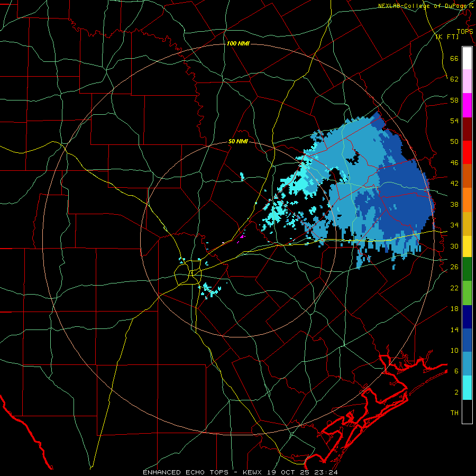
Task: Click the small magenta echo cluster
Action: coord(243,236)
